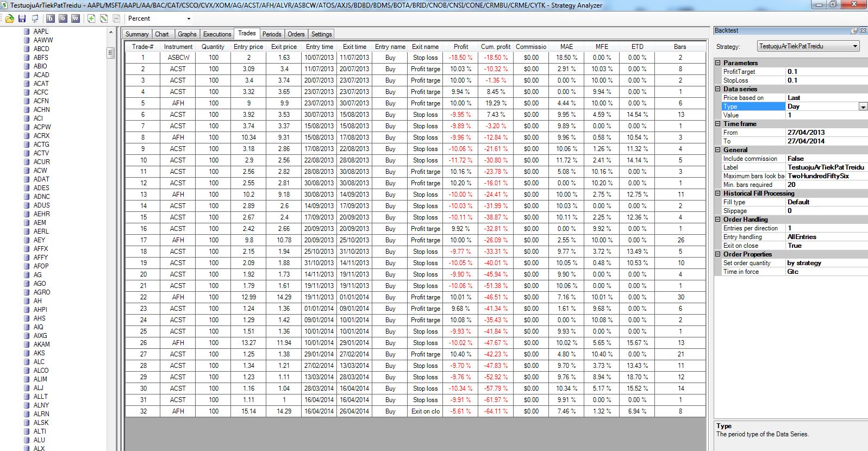Click the open folder toolbar icon
The image size is (868, 451).
(x=9, y=18)
